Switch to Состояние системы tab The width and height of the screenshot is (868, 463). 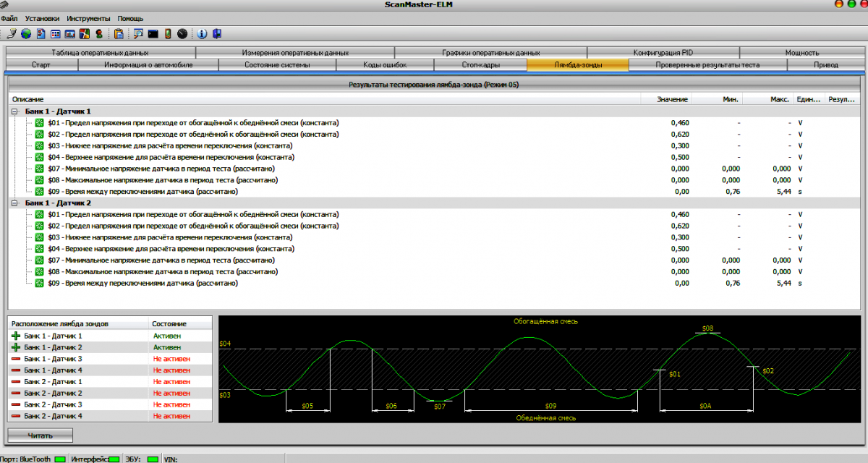click(277, 65)
